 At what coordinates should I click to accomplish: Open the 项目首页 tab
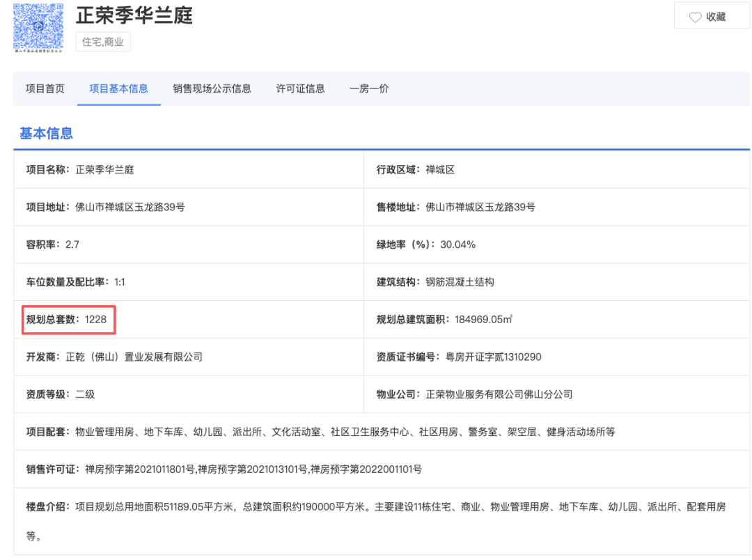pyautogui.click(x=45, y=88)
